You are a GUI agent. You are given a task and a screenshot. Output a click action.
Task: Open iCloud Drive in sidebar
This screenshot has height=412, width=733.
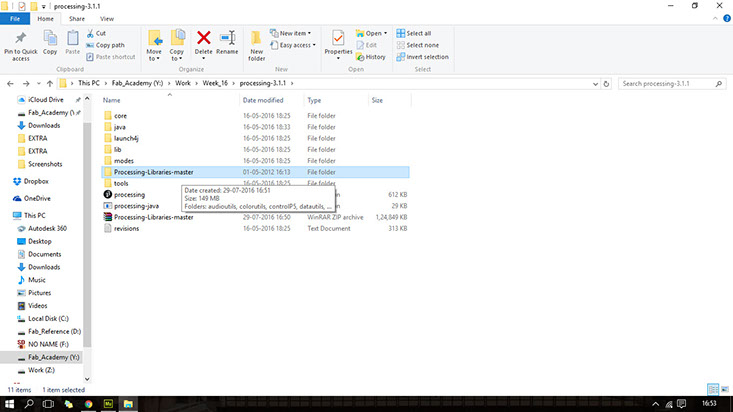(x=45, y=100)
